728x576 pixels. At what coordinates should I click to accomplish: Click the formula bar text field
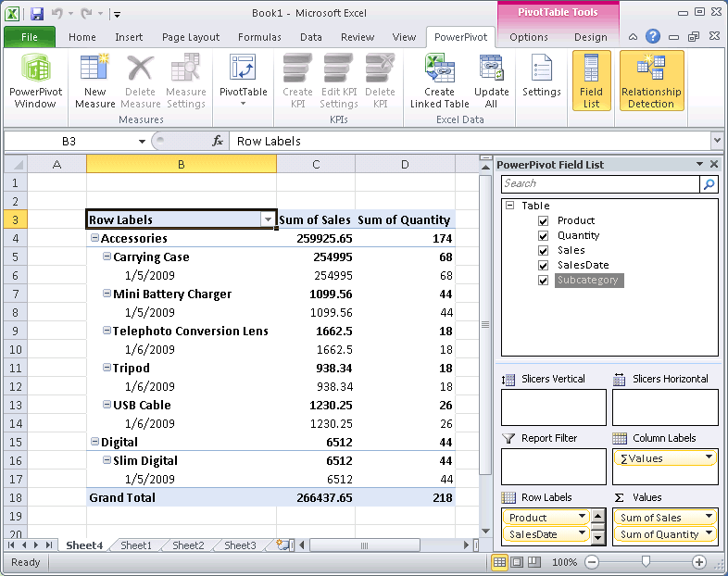coord(469,141)
